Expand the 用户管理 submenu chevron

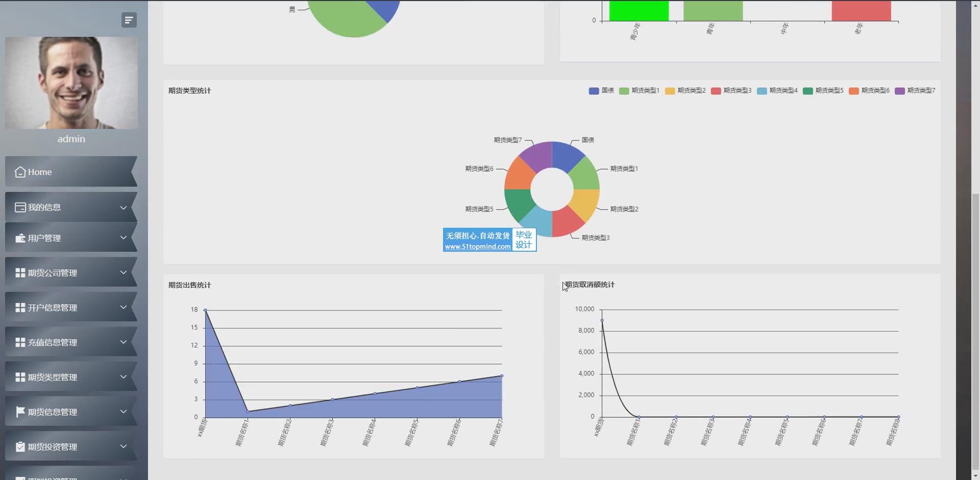point(123,237)
